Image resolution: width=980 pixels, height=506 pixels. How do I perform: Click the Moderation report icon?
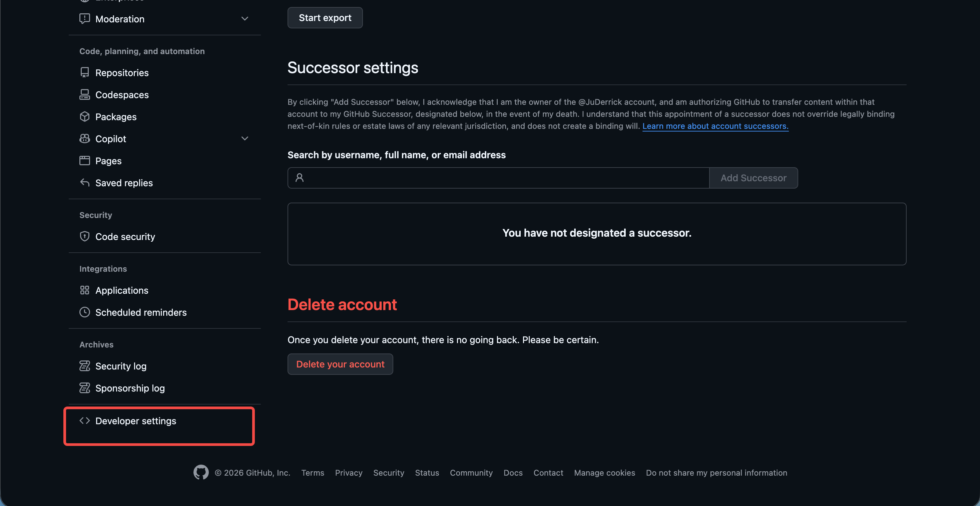coord(84,19)
